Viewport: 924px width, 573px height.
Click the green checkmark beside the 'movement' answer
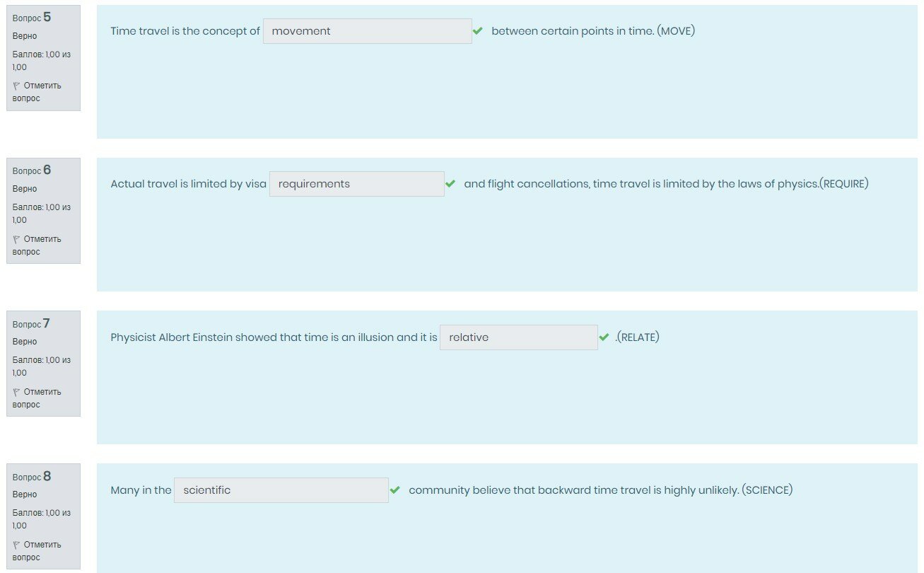click(478, 31)
